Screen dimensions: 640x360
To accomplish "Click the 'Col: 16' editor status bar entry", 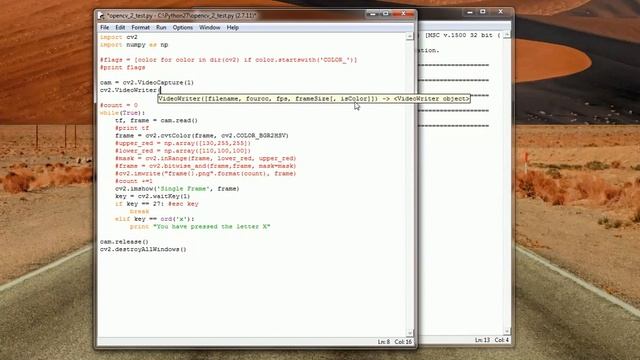I will [x=403, y=342].
